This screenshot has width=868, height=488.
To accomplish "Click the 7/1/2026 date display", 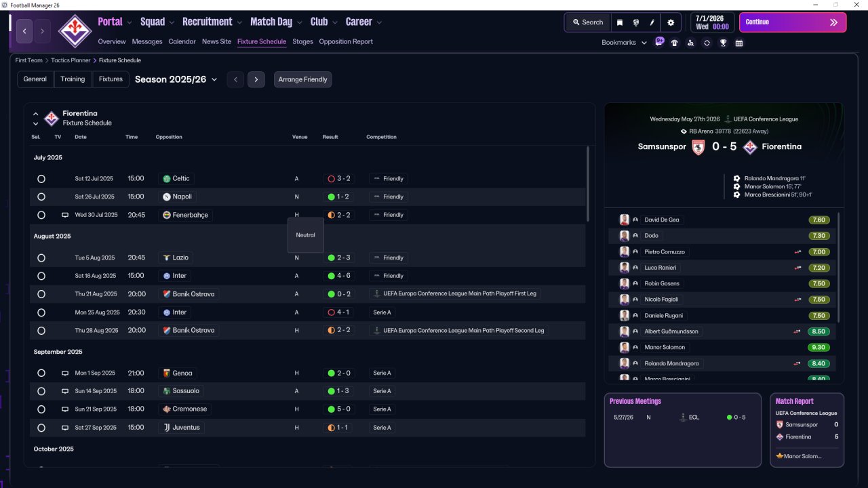I will [x=712, y=22].
